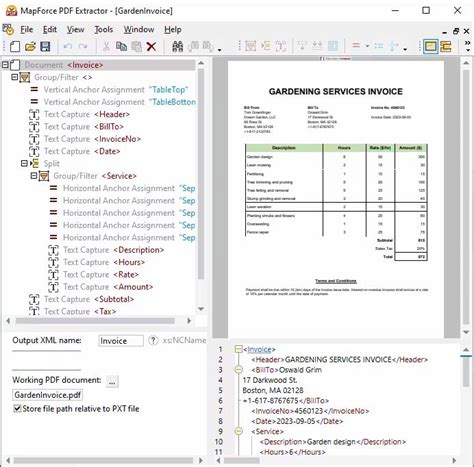This screenshot has height=467, width=474.
Task: Copy selection with the toolbar copy icon
Action: point(121,46)
